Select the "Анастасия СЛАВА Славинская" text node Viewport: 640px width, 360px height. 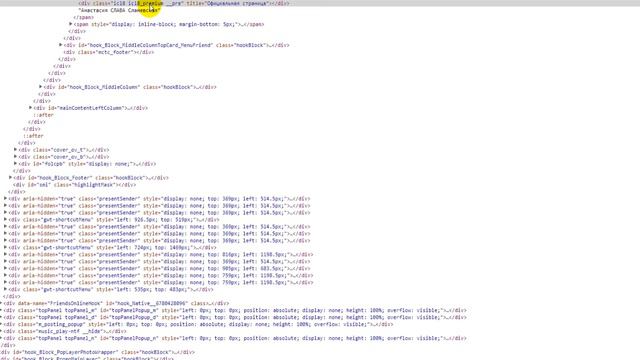coord(119,10)
